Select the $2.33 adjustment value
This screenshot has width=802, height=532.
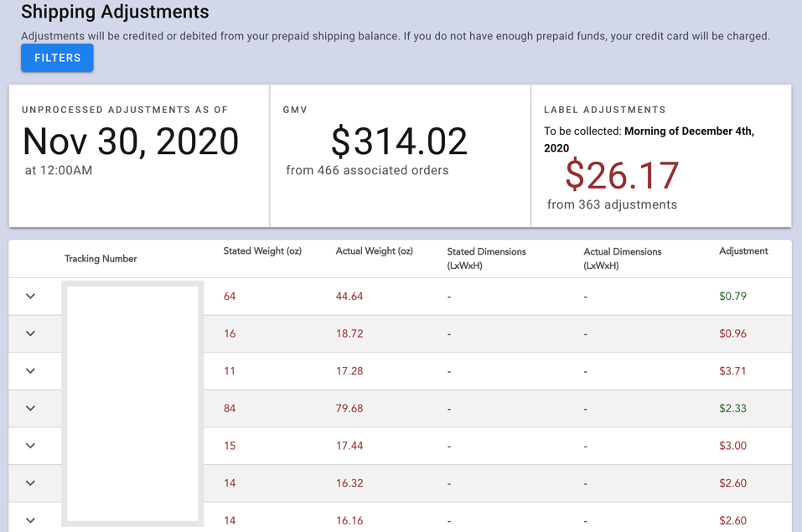pos(733,408)
